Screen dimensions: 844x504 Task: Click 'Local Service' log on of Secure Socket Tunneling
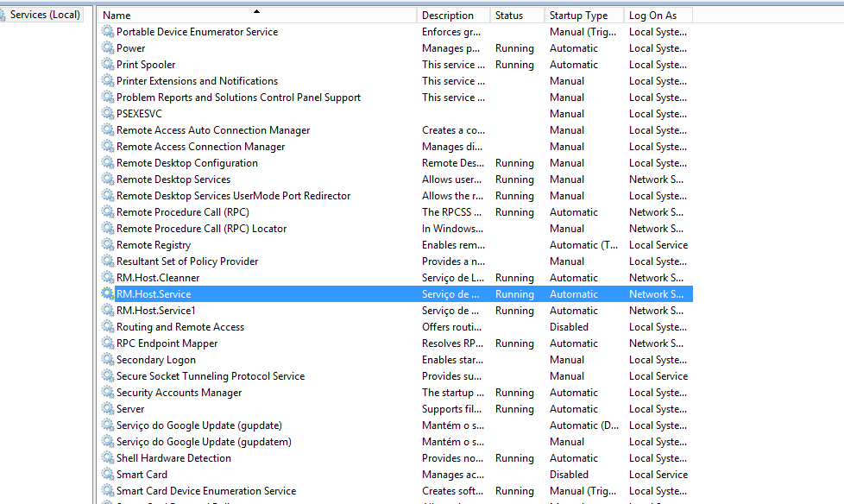(658, 376)
